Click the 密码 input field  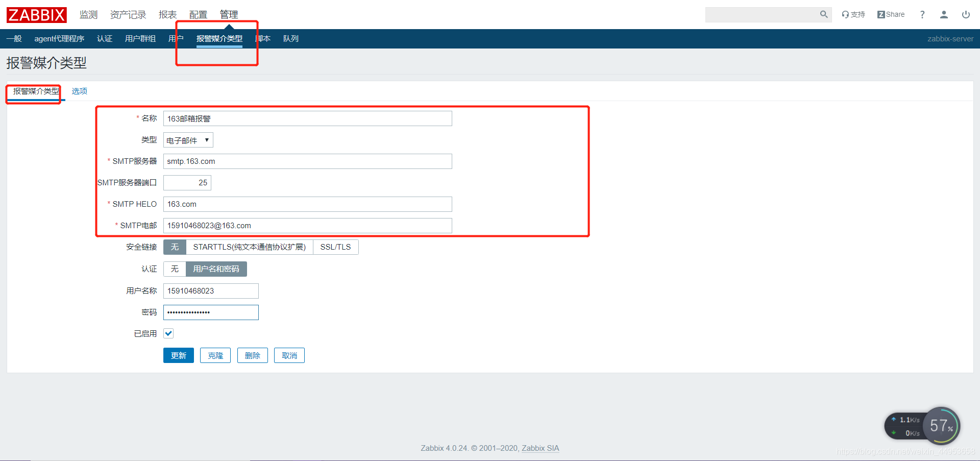point(211,312)
